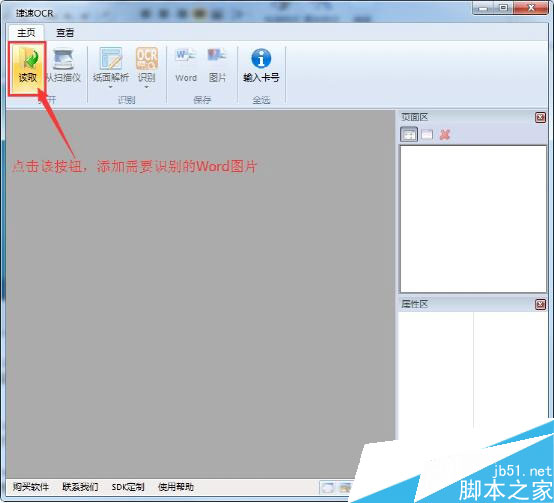Maximize the 捷速OCR window

point(503,8)
